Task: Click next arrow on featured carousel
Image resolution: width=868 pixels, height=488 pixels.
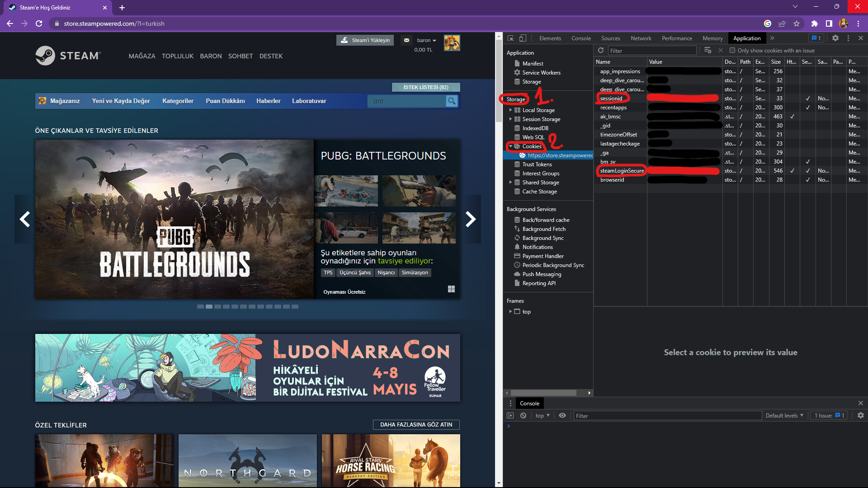Action: [x=471, y=219]
